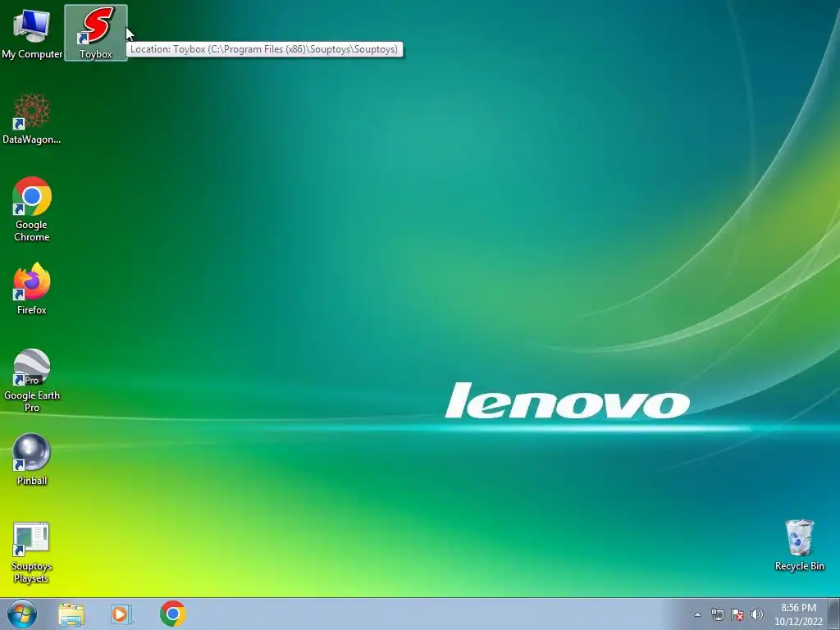The height and width of the screenshot is (630, 840).
Task: Select the My Computer desktop icon
Action: click(x=32, y=33)
